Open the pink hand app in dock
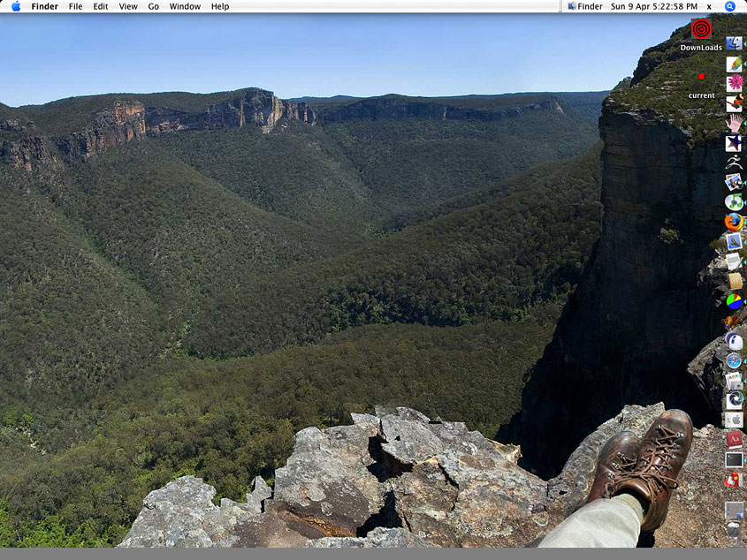The height and width of the screenshot is (560, 747). coord(734,123)
